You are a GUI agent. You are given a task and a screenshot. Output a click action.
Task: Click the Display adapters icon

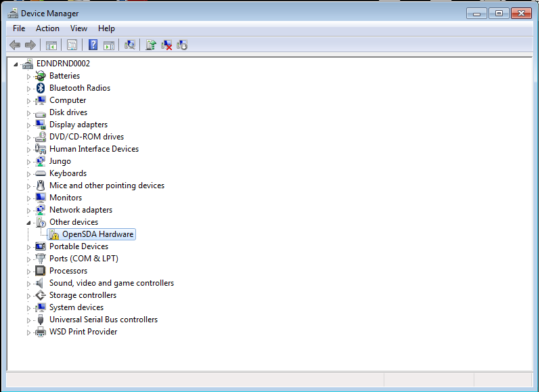[41, 125]
